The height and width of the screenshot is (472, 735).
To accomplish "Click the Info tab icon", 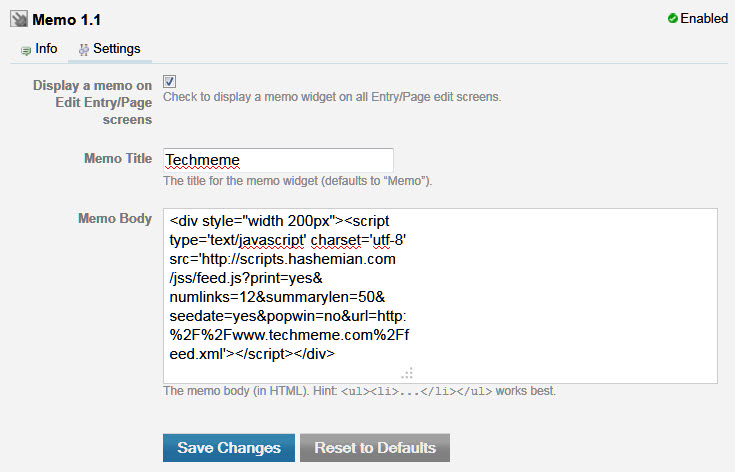I will point(25,49).
